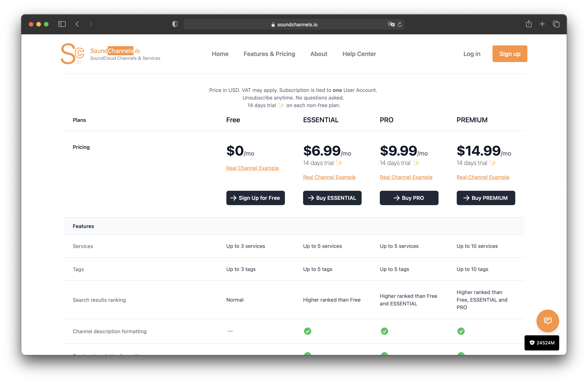Toggle the Safari sidebar icon
This screenshot has width=588, height=383.
pos(62,24)
